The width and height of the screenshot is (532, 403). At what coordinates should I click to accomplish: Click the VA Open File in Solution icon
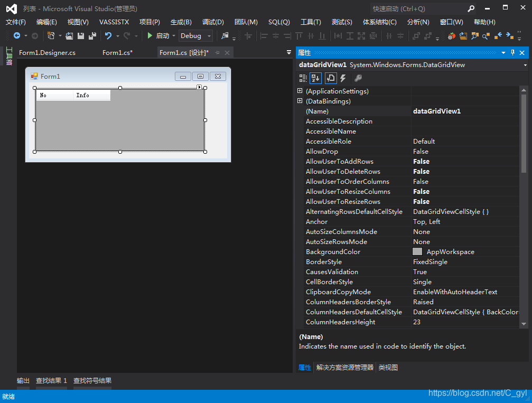tap(463, 36)
